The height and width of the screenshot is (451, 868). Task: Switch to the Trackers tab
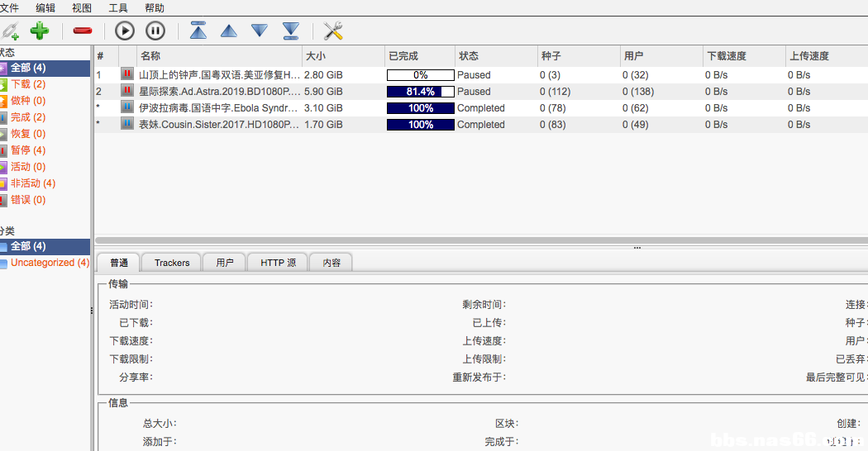pyautogui.click(x=172, y=263)
